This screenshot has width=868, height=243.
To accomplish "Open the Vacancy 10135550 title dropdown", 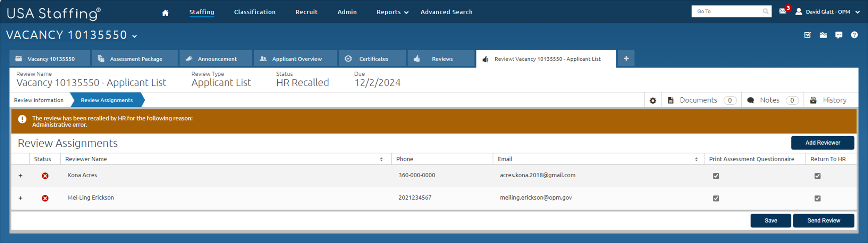I will [x=135, y=36].
